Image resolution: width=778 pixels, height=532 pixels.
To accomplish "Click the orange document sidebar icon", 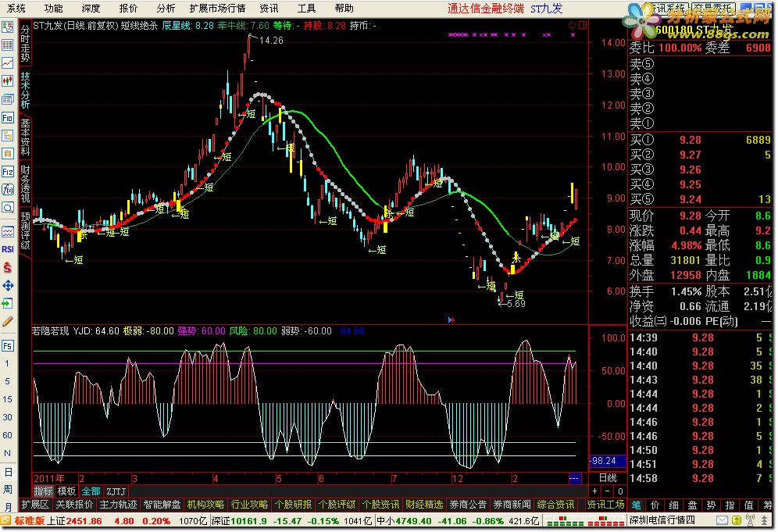I will [8, 154].
